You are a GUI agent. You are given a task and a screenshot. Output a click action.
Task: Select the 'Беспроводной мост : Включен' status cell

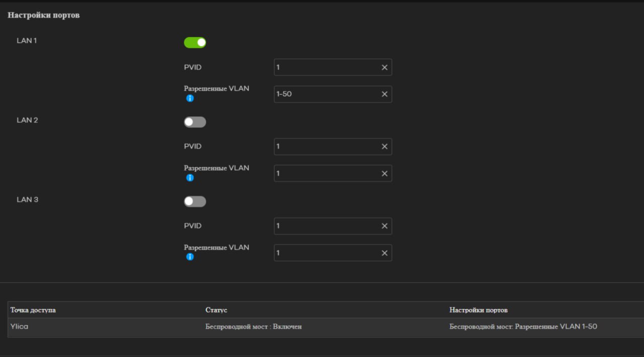tap(325, 327)
